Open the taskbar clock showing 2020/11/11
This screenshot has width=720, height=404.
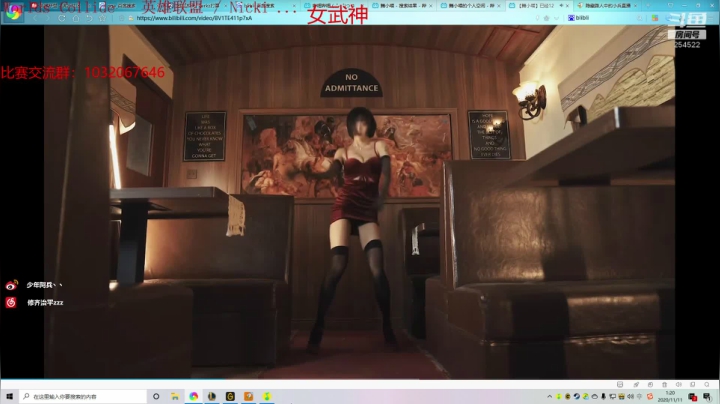point(670,396)
